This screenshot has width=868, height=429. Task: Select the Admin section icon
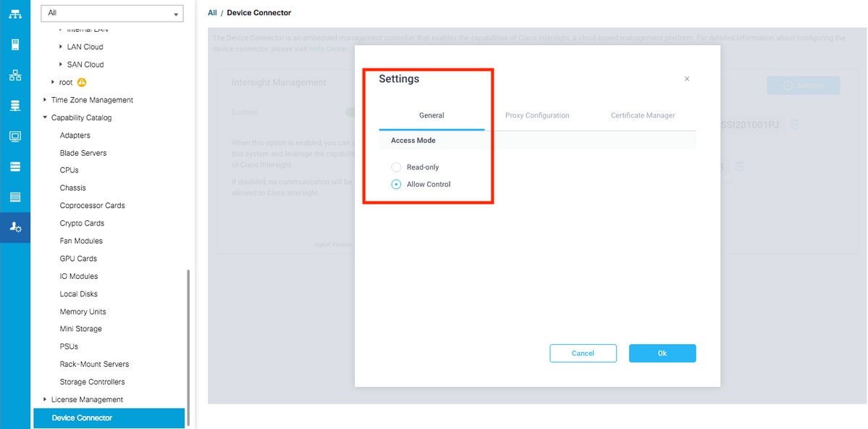pos(15,228)
